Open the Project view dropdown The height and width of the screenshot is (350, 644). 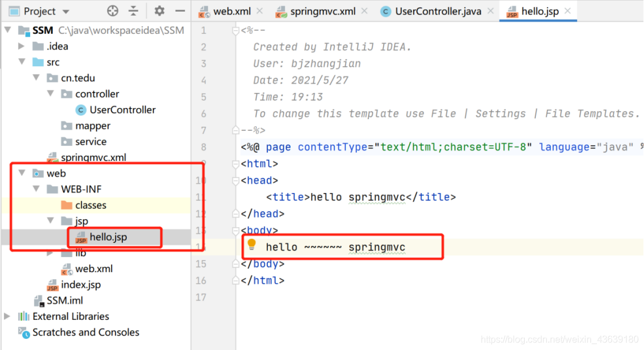66,12
